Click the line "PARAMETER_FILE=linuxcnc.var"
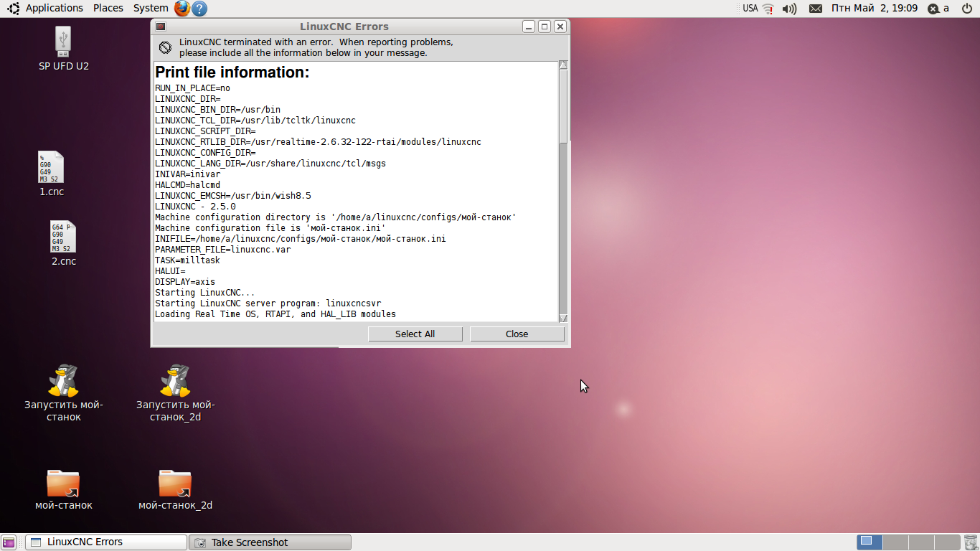Screen dimensions: 980x551 [x=222, y=250]
